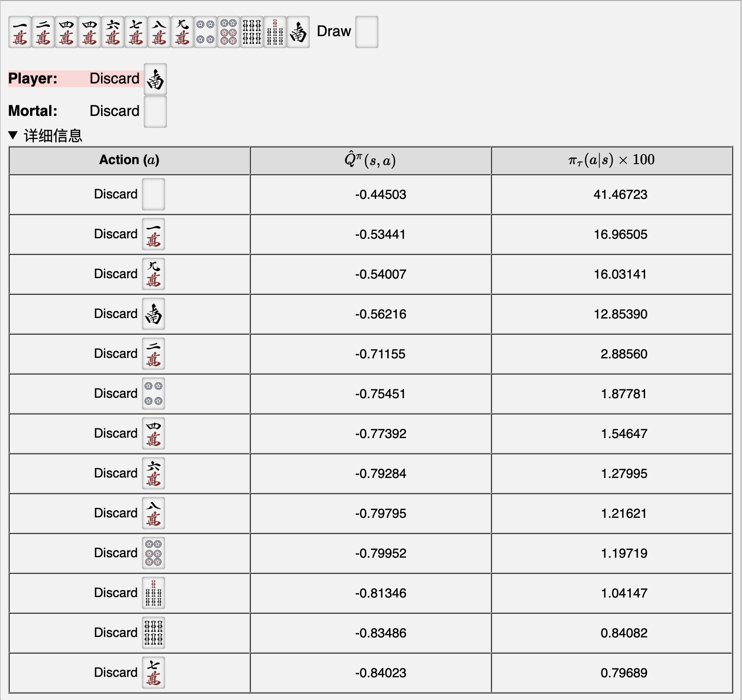Click the six-bamboo tile in the -0.83486 row
742x700 pixels.
(154, 633)
